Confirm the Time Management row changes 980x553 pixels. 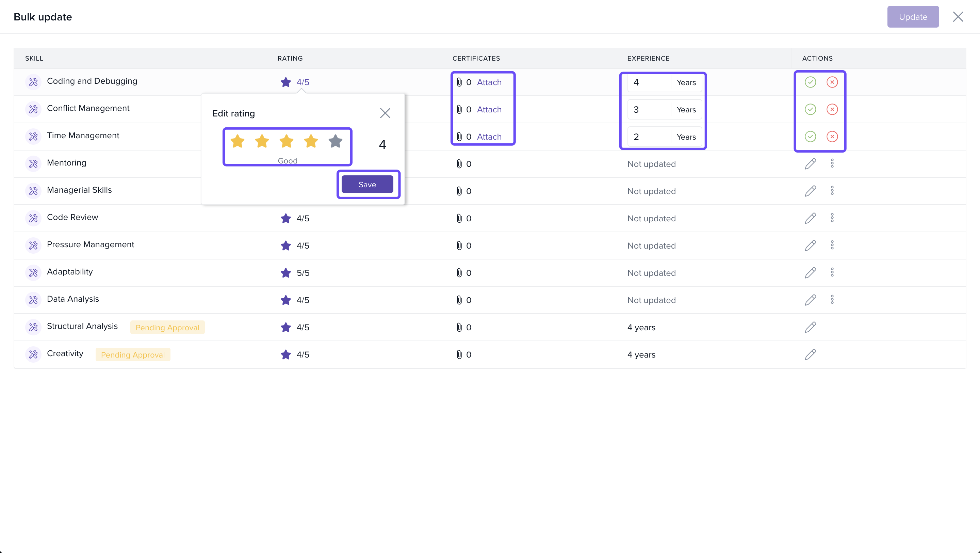(x=810, y=137)
